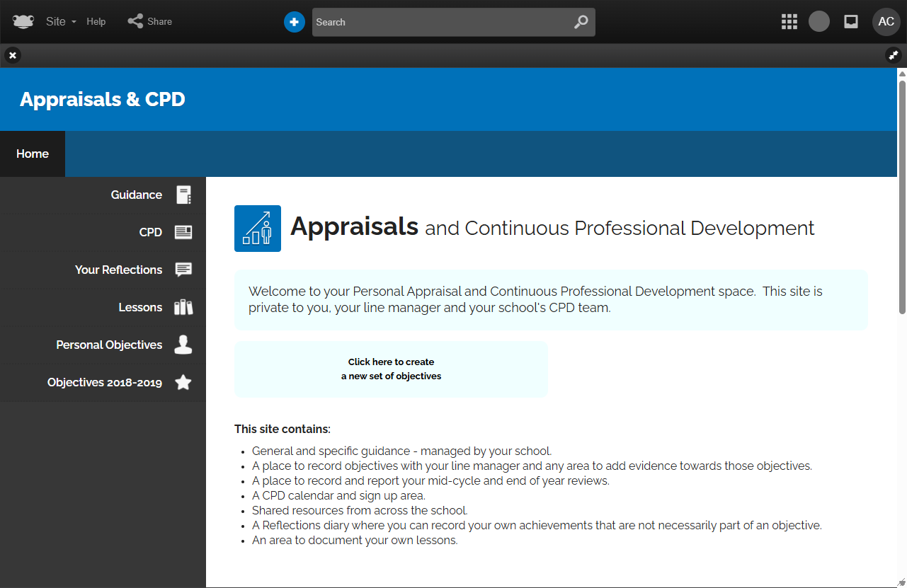Open the AC user profile avatar
This screenshot has height=588, width=907.
click(x=886, y=21)
